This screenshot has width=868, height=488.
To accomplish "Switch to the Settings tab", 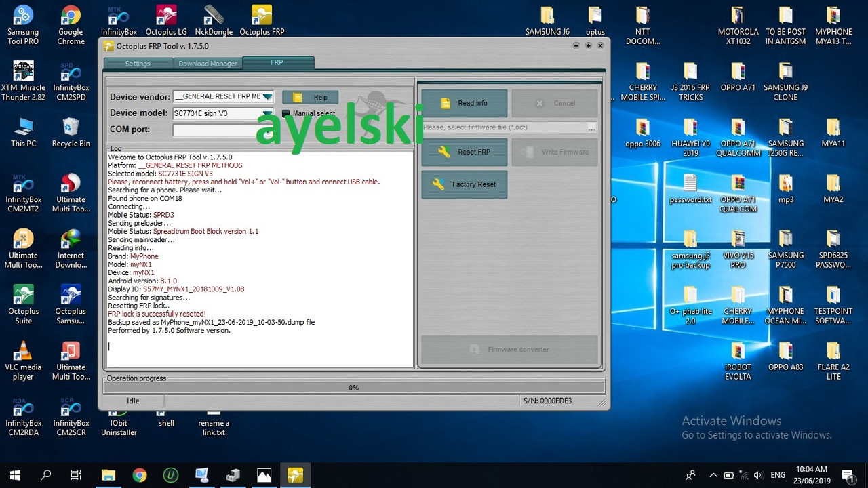I will click(x=138, y=64).
